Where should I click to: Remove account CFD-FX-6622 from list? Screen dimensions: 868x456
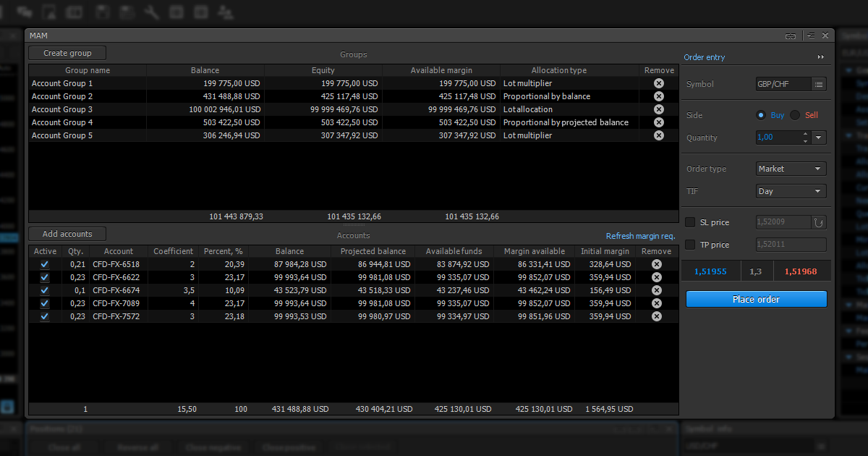tap(656, 277)
